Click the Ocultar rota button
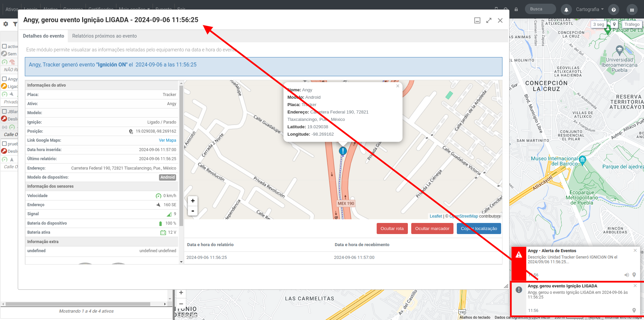The image size is (644, 320). (x=392, y=229)
